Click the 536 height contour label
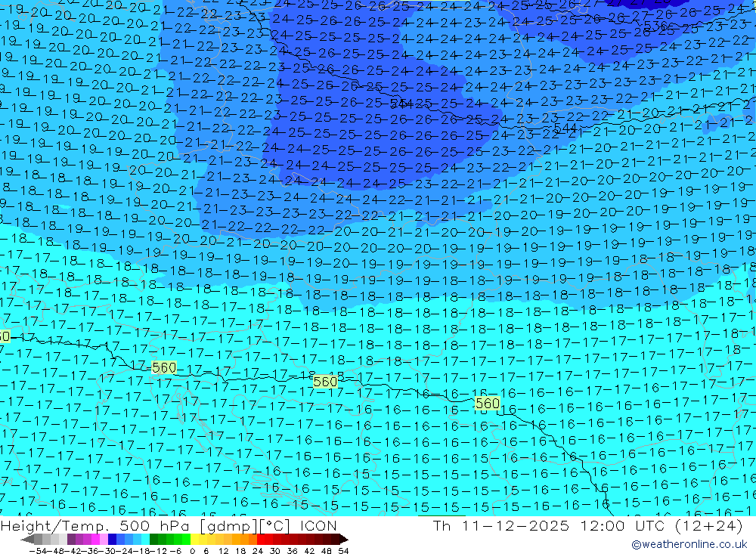The height and width of the screenshot is (554, 756). click(655, 26)
